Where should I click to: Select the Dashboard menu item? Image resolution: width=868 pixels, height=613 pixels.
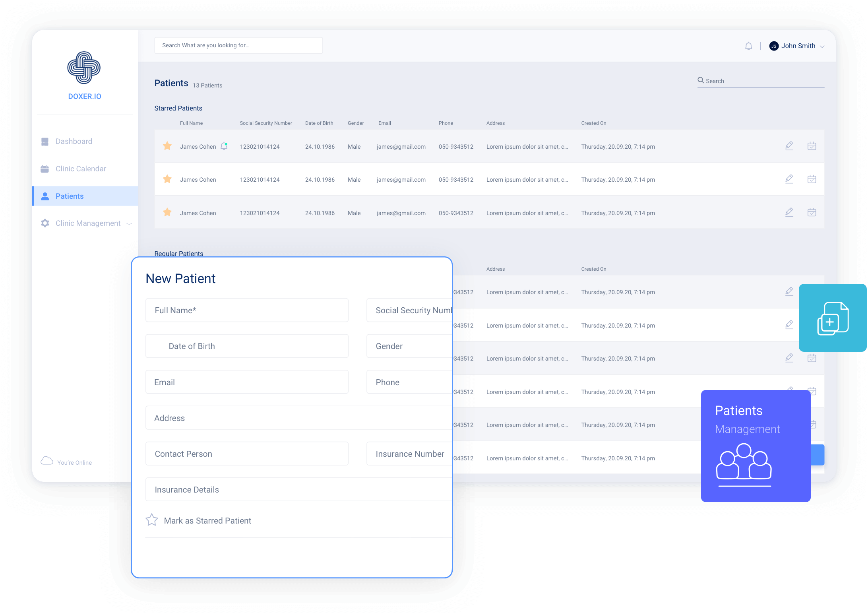pos(73,141)
